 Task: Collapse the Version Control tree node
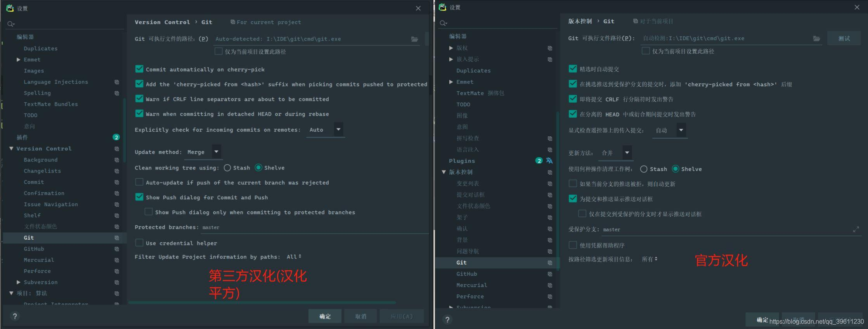(11, 148)
